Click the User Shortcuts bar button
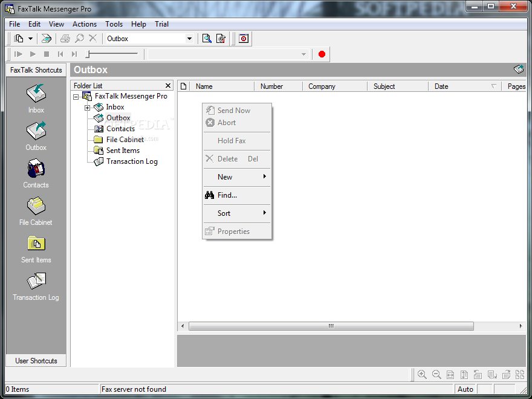This screenshot has height=399, width=532. pos(36,361)
